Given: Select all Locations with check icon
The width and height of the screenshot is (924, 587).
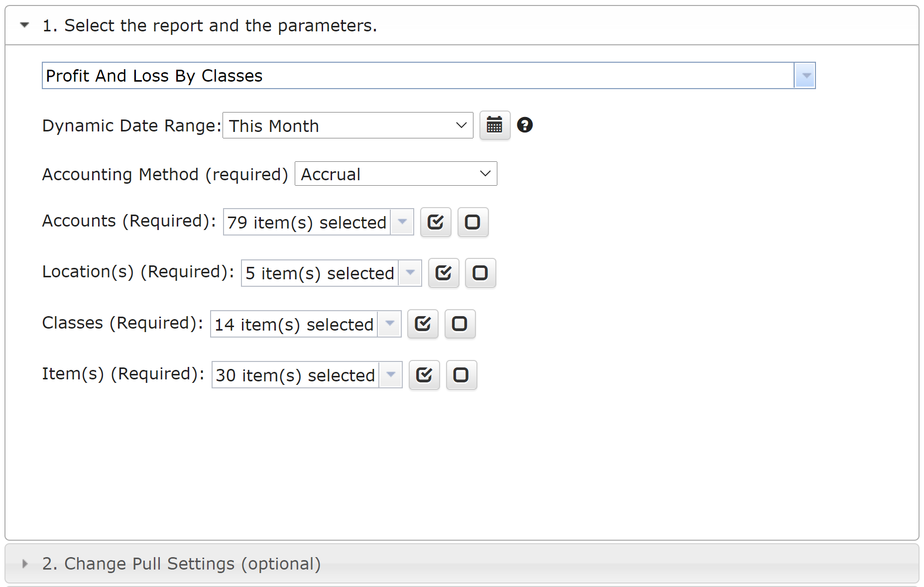Looking at the screenshot, I should [x=443, y=273].
